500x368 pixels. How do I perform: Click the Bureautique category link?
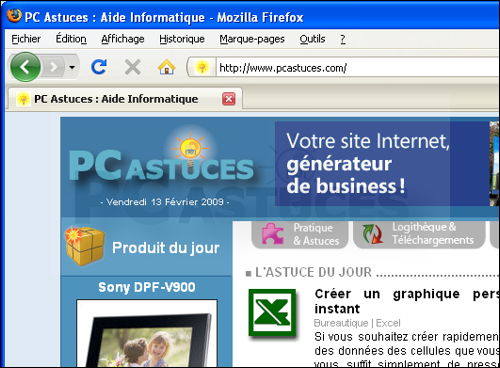[x=341, y=323]
